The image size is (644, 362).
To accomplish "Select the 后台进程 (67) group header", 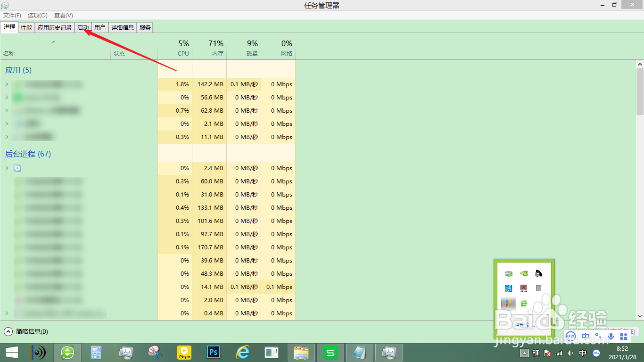I will click(28, 154).
